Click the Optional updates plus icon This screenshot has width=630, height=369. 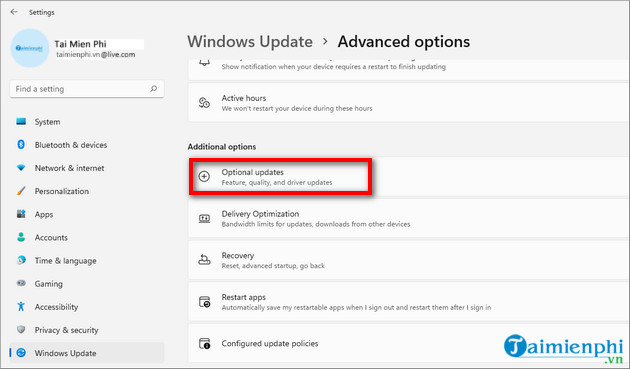click(x=204, y=176)
